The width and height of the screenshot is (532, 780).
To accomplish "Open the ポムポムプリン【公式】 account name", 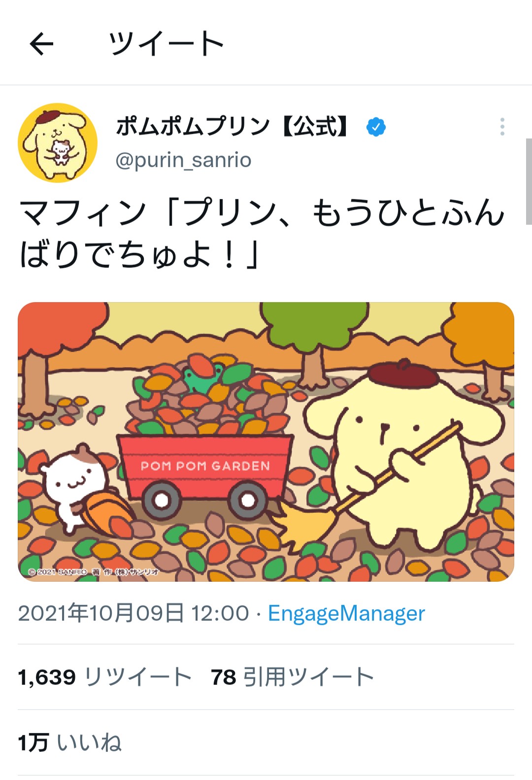I will tap(232, 127).
